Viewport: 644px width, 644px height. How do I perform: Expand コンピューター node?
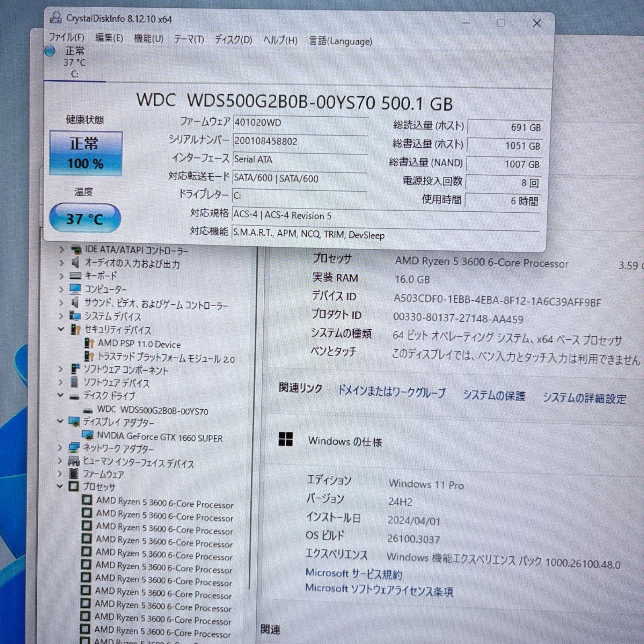pos(61,289)
